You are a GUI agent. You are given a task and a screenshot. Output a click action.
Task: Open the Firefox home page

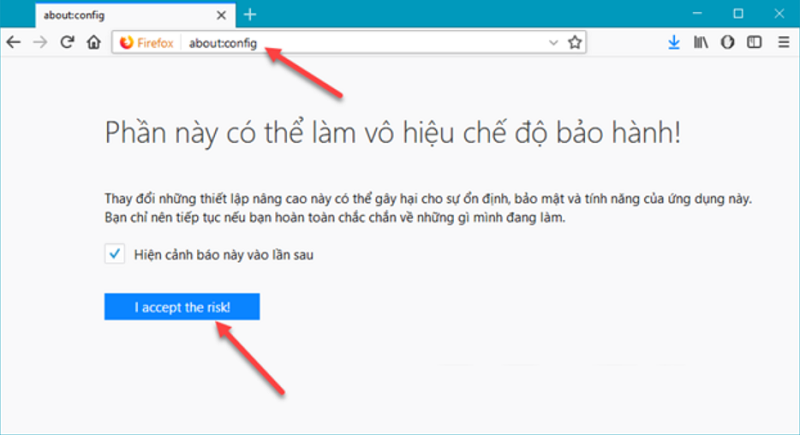(x=94, y=42)
